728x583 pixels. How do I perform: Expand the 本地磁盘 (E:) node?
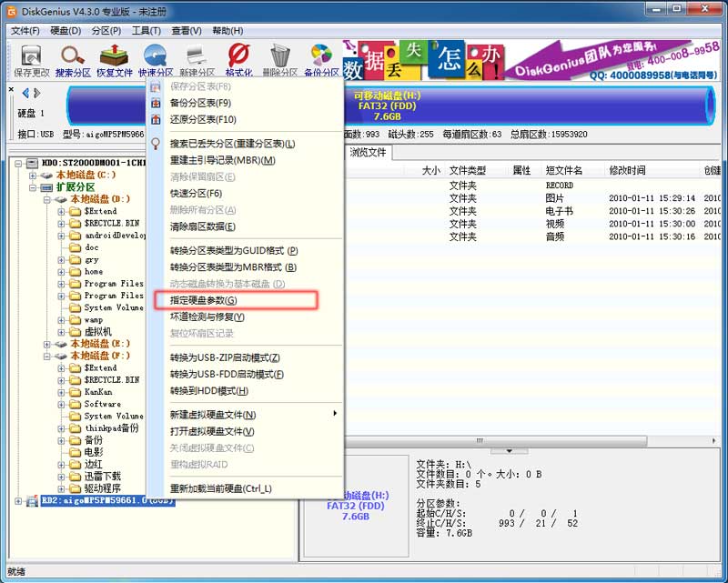coord(47,344)
